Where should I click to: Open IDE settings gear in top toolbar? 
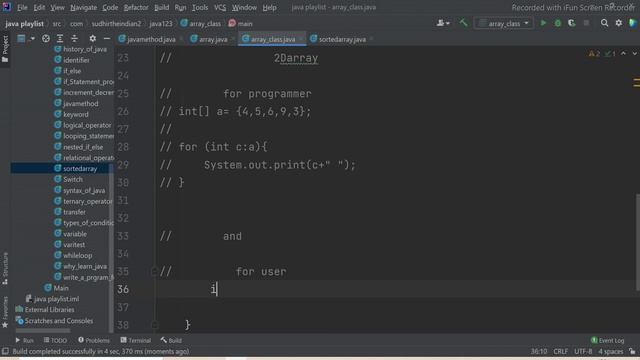619,23
